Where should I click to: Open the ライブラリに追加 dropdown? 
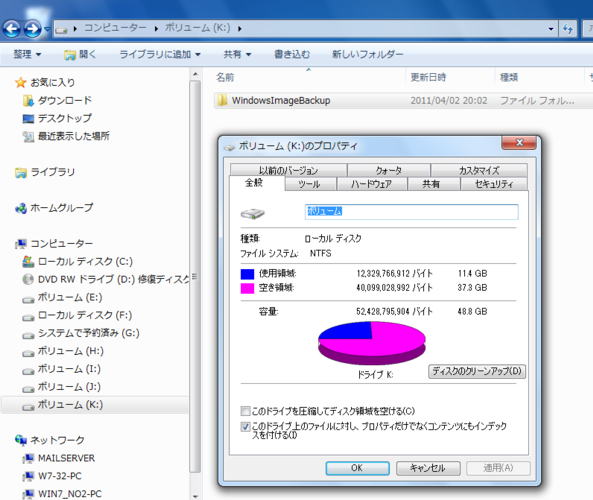pyautogui.click(x=160, y=54)
